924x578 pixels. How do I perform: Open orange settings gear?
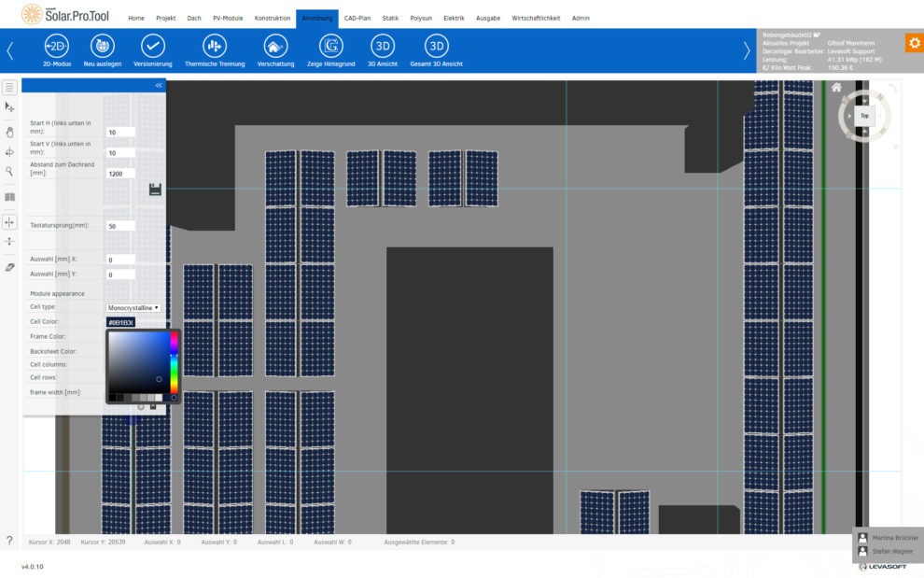(913, 43)
